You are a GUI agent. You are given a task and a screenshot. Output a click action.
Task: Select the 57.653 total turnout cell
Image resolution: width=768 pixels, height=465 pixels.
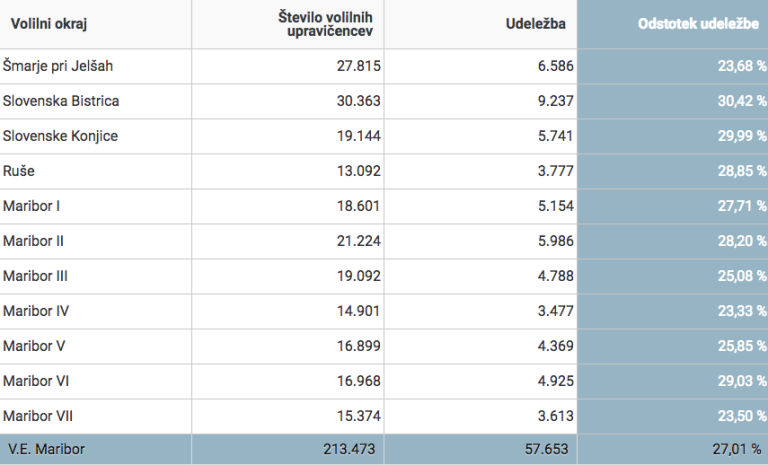coord(542,450)
